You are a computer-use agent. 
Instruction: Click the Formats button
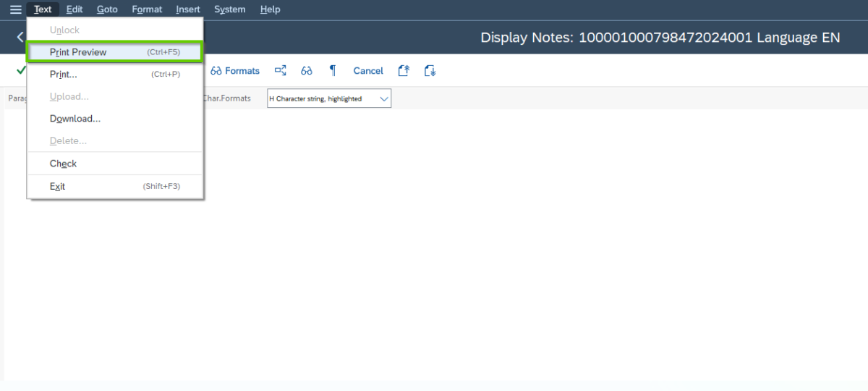235,71
